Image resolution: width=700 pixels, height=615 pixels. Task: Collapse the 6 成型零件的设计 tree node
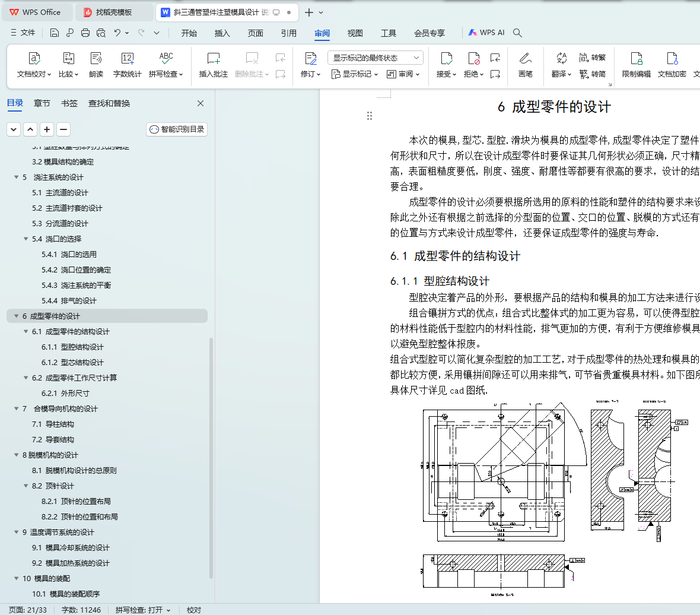[17, 316]
